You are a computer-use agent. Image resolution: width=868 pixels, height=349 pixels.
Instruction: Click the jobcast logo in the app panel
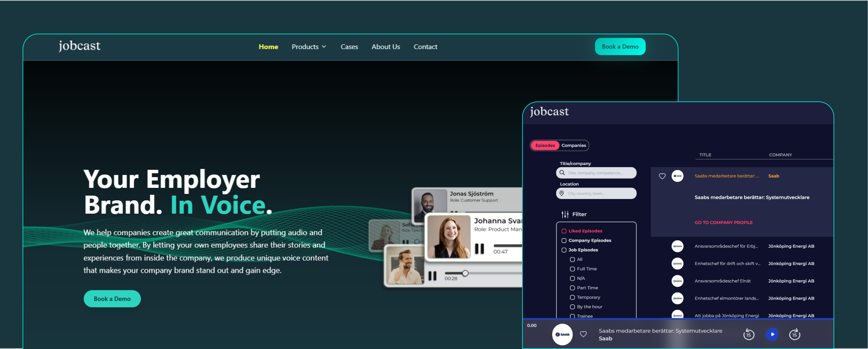(549, 112)
